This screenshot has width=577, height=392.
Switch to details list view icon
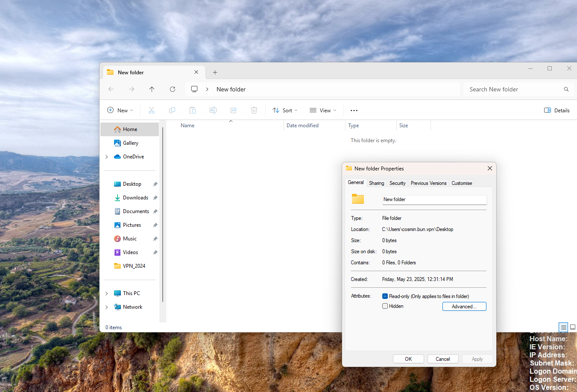click(564, 328)
